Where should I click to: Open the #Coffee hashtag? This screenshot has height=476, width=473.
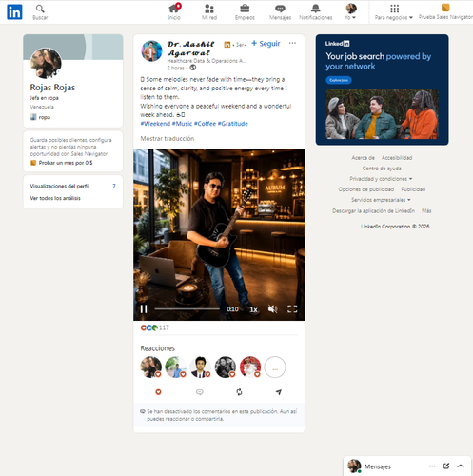[205, 124]
